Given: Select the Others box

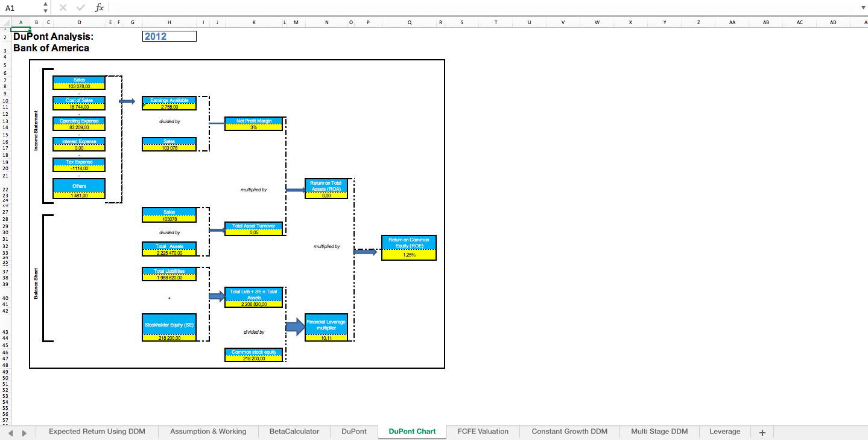Looking at the screenshot, I should (79, 188).
